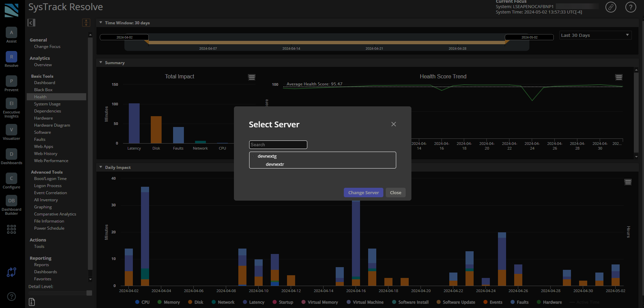
Task: Toggle Faults series in chart legend
Action: (520, 302)
